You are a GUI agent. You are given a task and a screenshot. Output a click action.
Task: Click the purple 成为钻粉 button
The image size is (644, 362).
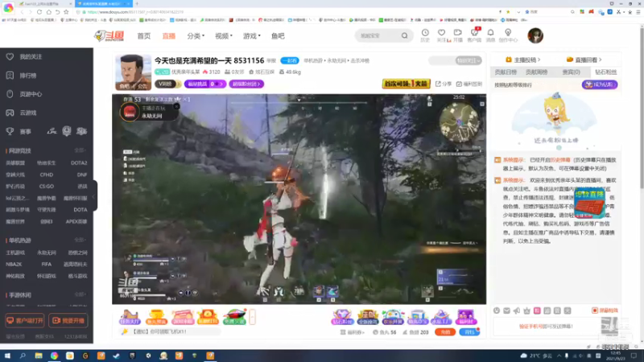pos(600,84)
